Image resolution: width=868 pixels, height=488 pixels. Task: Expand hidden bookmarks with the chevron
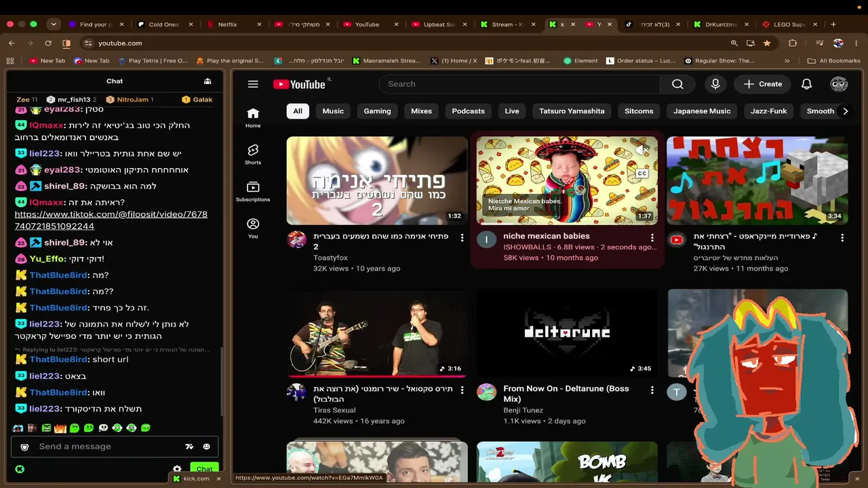pyautogui.click(x=787, y=60)
